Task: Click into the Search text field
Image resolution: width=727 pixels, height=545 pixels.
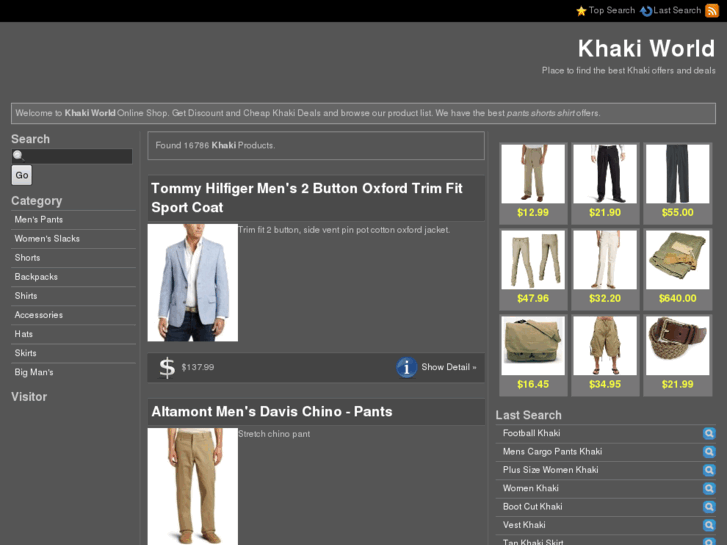Action: 72,156
